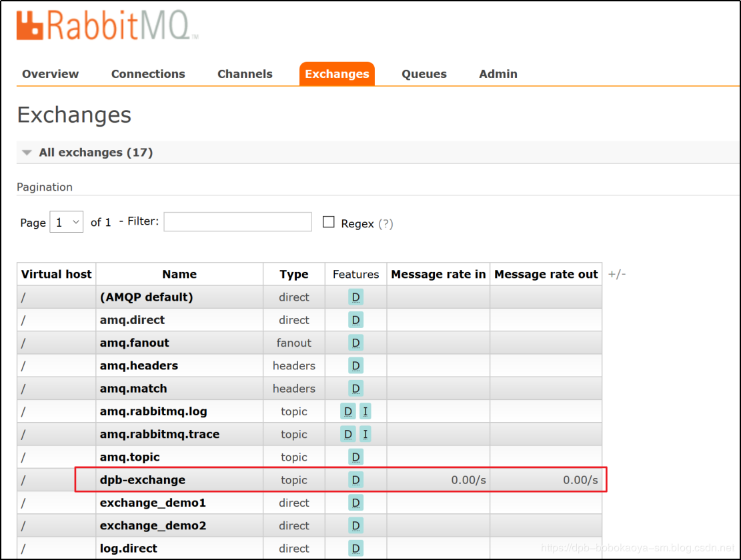The width and height of the screenshot is (741, 560).
Task: Toggle table columns with +/- control
Action: [617, 275]
